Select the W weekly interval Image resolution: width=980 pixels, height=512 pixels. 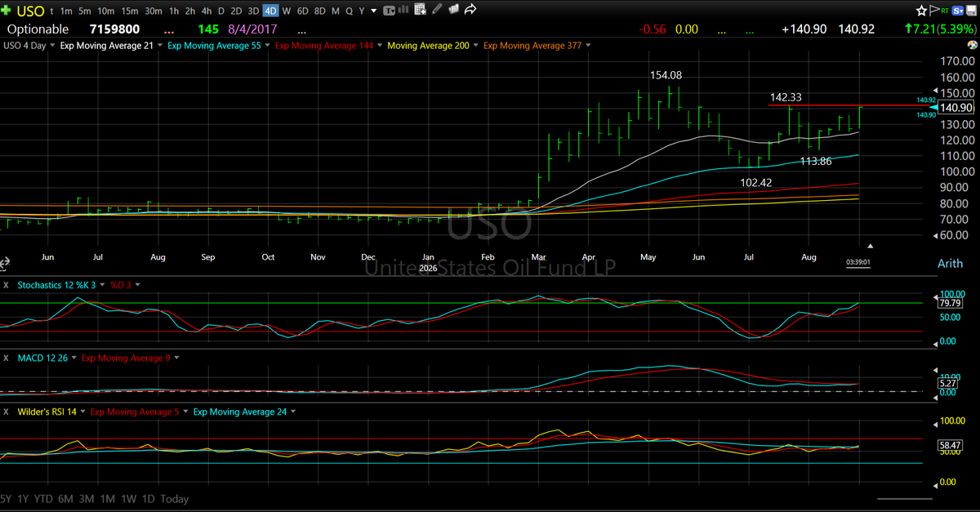pos(286,11)
